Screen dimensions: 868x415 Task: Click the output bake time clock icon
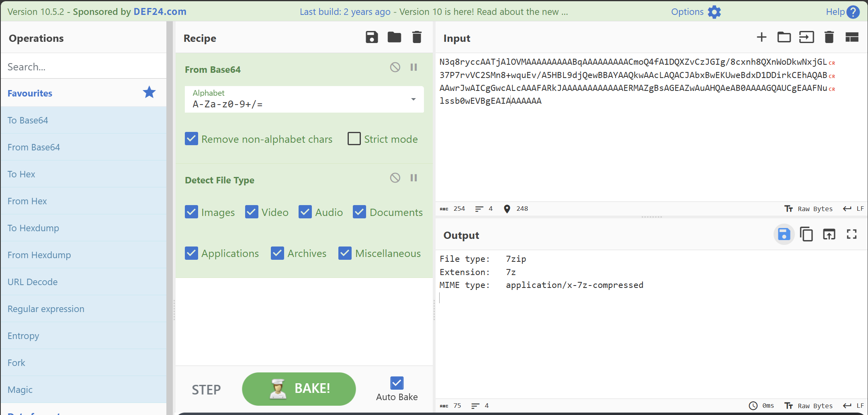click(753, 406)
